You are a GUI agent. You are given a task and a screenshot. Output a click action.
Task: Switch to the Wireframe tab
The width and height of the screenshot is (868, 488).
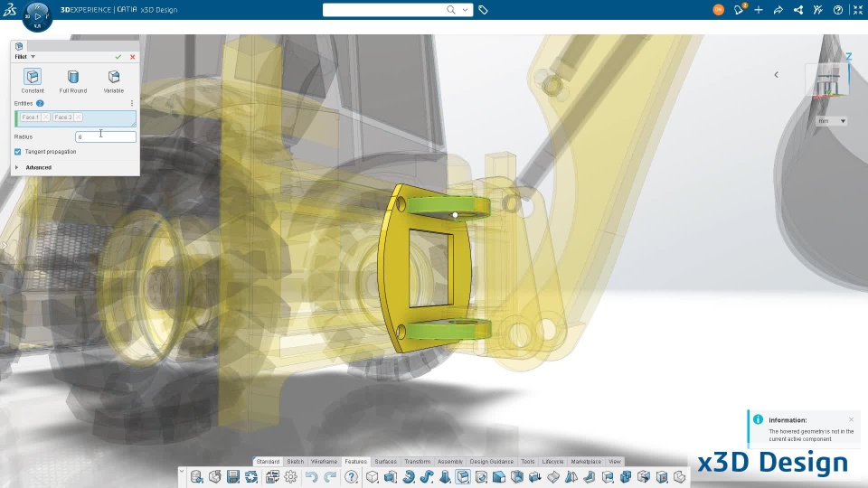pos(324,462)
